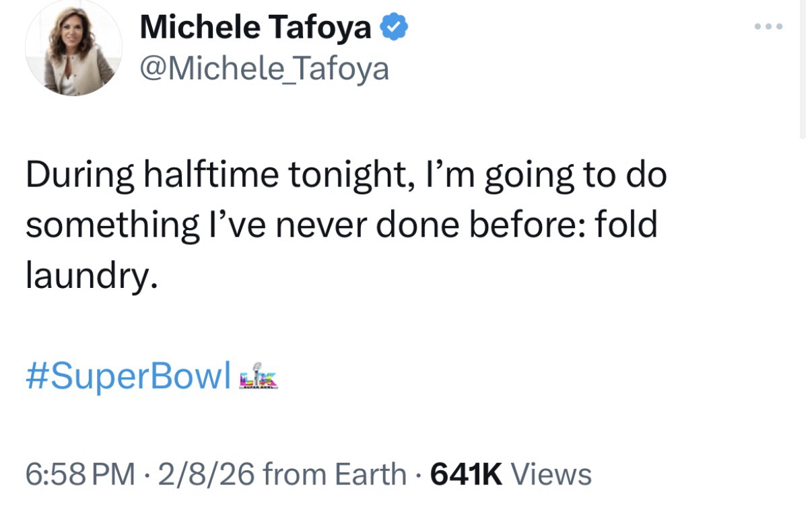The image size is (812, 516).
Task: Click the 641K view count number
Action: pos(466,474)
